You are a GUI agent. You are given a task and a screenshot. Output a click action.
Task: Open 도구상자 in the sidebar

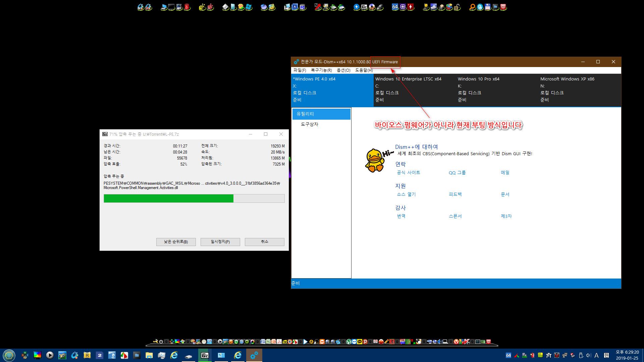click(x=310, y=124)
